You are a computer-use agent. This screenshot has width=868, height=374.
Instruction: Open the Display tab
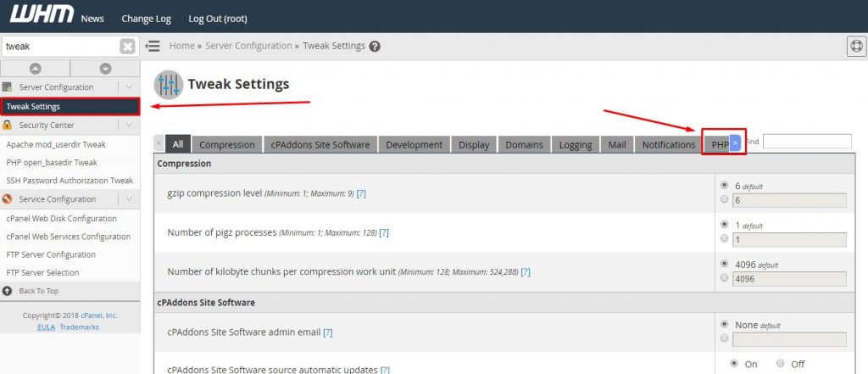pyautogui.click(x=474, y=145)
